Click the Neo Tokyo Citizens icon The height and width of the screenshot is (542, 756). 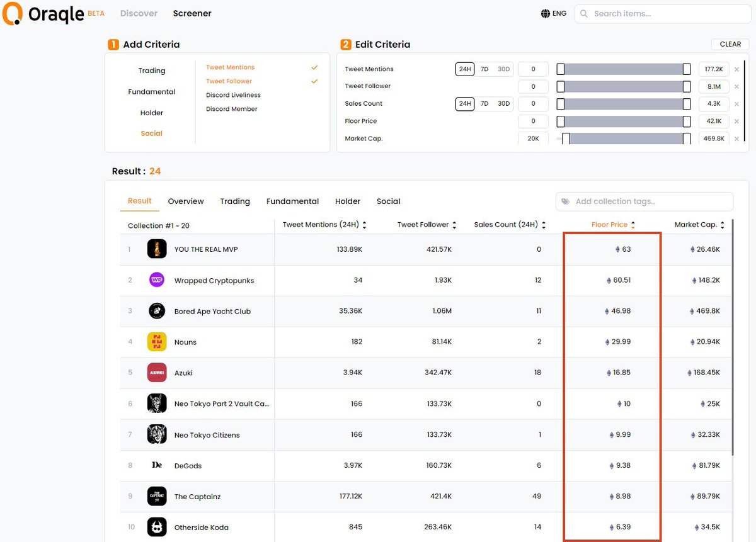[x=157, y=434]
